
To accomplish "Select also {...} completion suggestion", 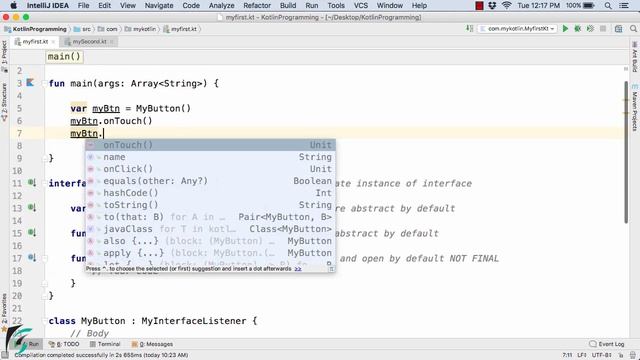I will tap(210, 241).
